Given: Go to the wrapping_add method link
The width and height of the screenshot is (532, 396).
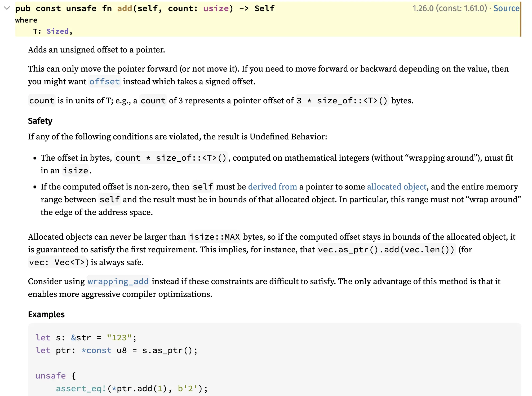Looking at the screenshot, I should pyautogui.click(x=118, y=281).
